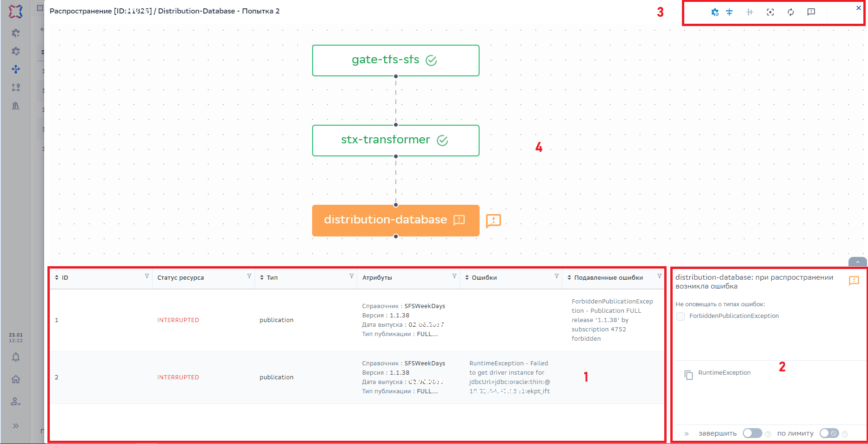Open filter for 'Статус ресурса' column
Image resolution: width=868 pixels, height=444 pixels.
(x=249, y=276)
